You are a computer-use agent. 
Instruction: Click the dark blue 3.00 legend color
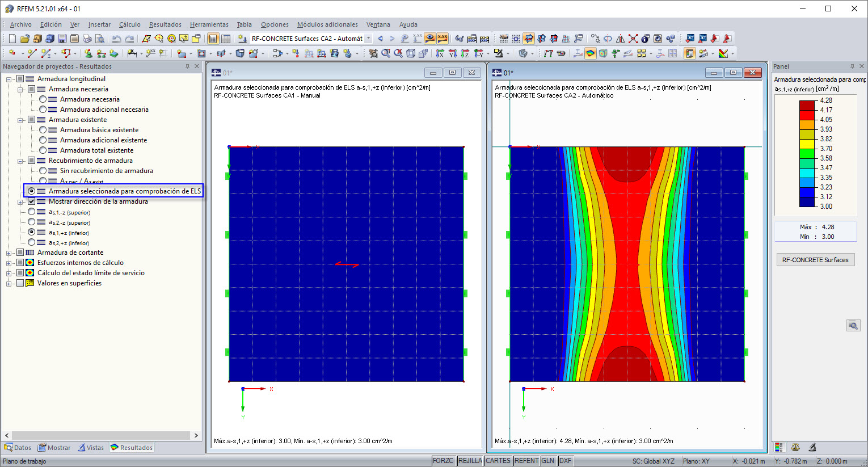(807, 201)
